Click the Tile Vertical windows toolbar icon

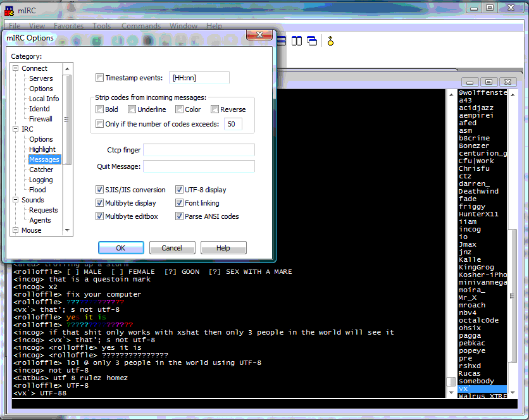(297, 41)
